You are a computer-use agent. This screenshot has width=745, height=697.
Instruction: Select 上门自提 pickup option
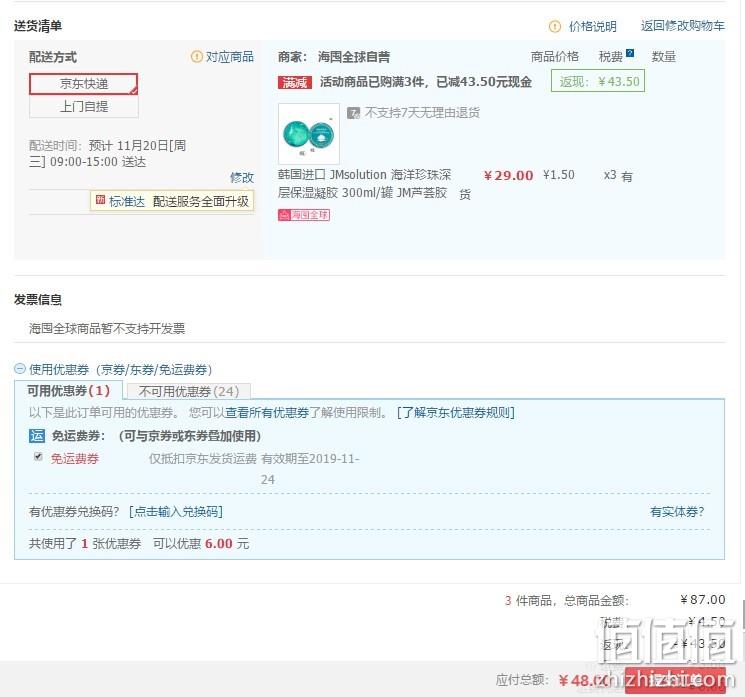84,106
